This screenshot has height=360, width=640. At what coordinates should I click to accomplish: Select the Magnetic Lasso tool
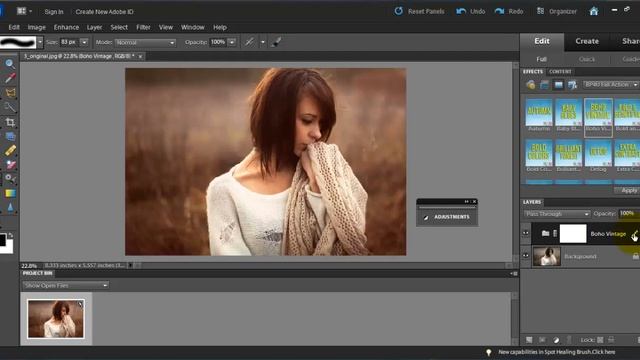(10, 93)
